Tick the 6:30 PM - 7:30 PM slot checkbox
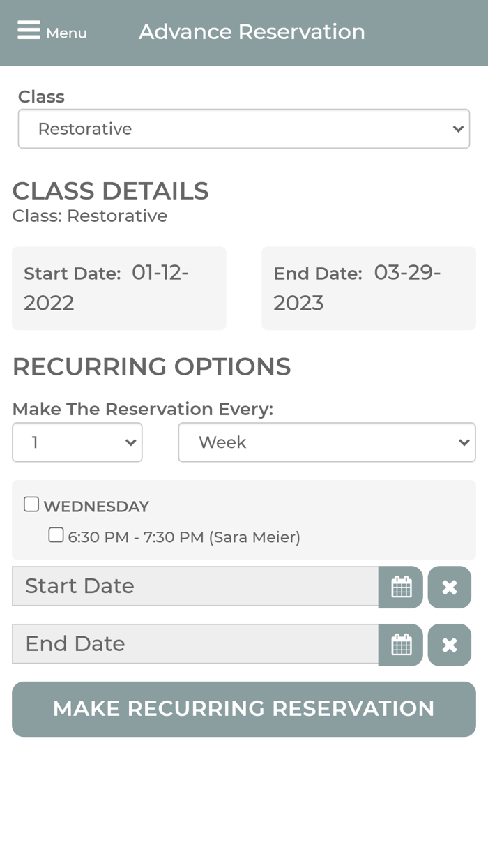Screen dimensions: 488x868 56,535
